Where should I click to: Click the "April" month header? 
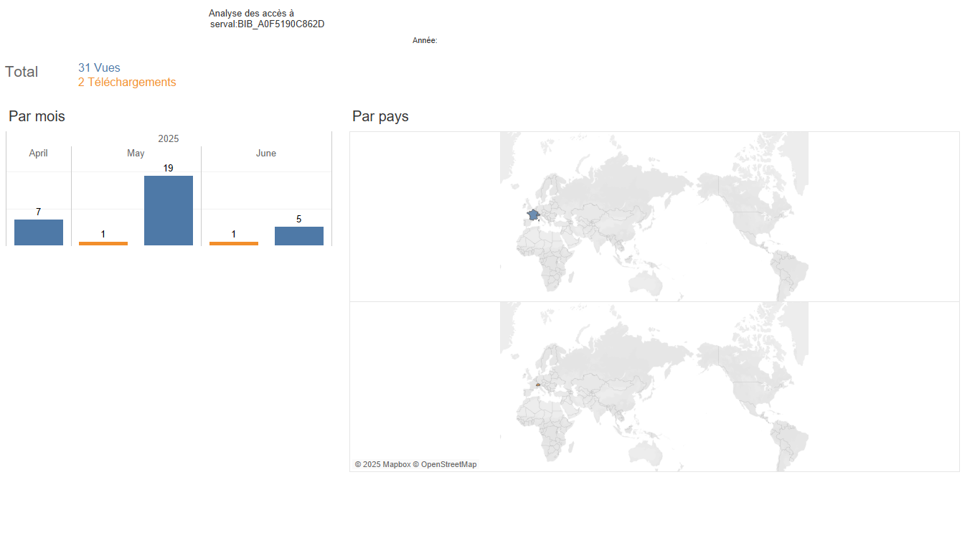[39, 154]
